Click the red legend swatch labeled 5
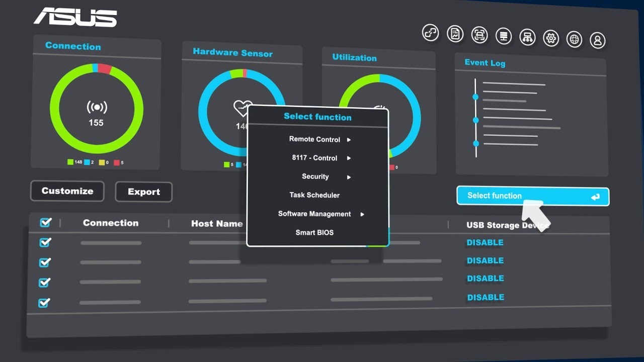Image resolution: width=644 pixels, height=362 pixels. (x=117, y=162)
